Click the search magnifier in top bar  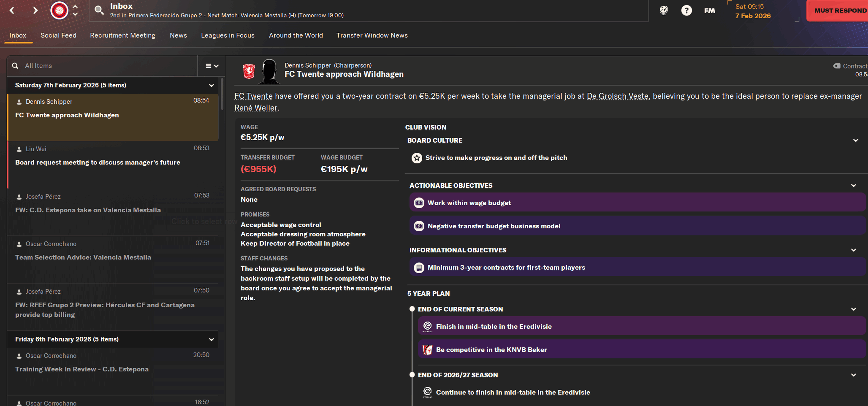[x=99, y=10]
